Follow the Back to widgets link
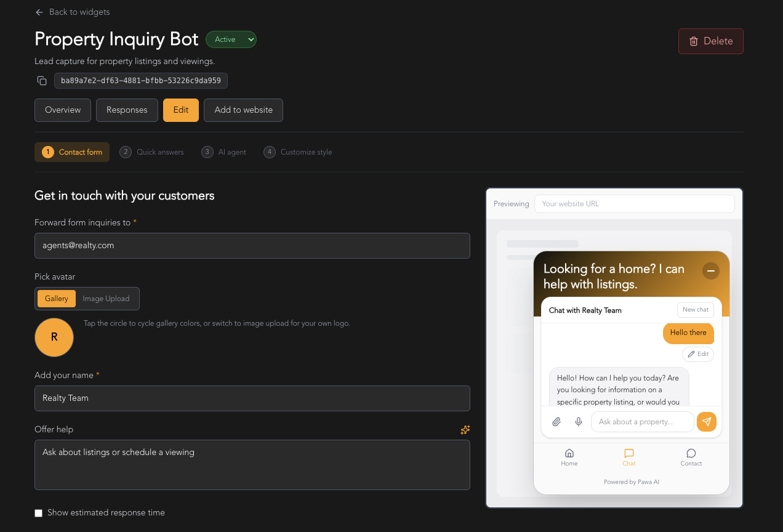The width and height of the screenshot is (783, 532). point(73,12)
